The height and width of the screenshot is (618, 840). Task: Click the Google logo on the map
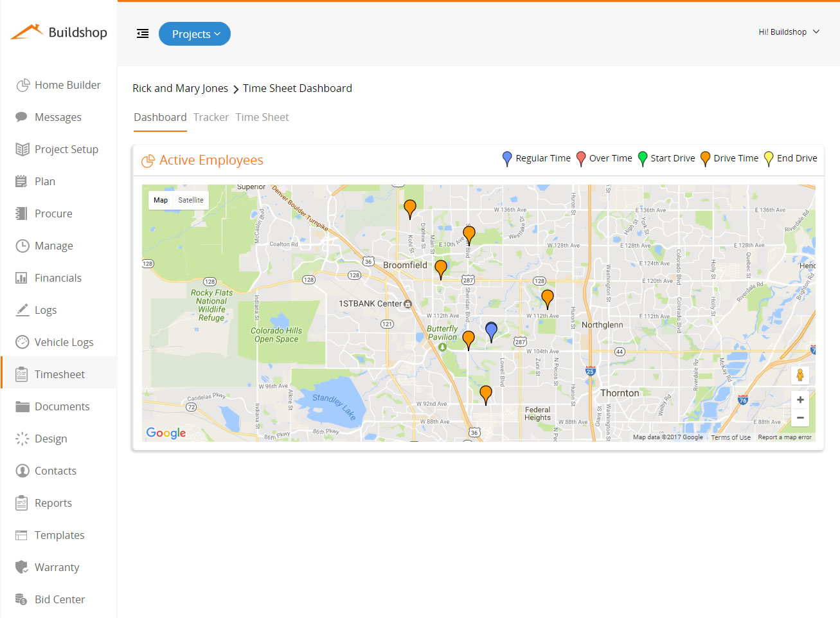tap(166, 433)
